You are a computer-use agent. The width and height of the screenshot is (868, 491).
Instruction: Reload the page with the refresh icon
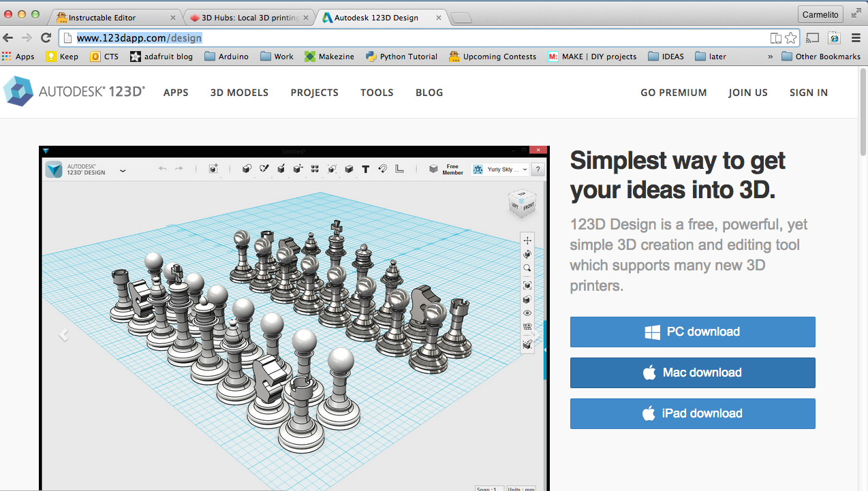click(x=46, y=37)
